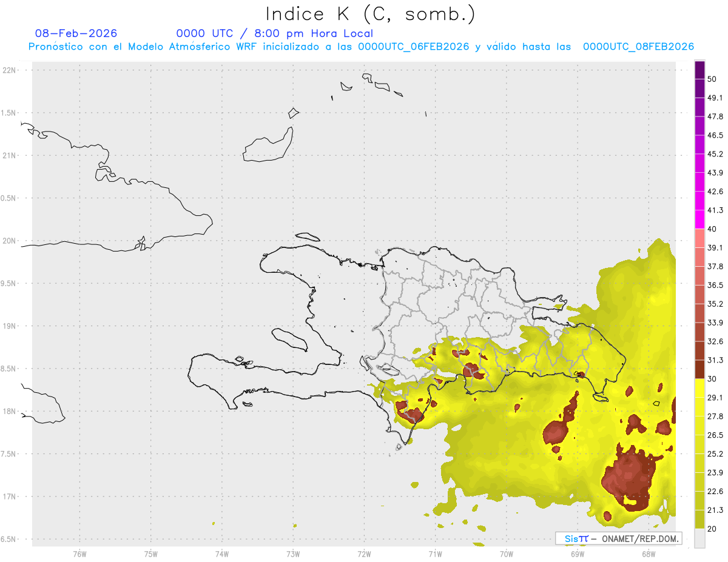
Task: Click the '76W' longitude label
Action: coord(79,554)
